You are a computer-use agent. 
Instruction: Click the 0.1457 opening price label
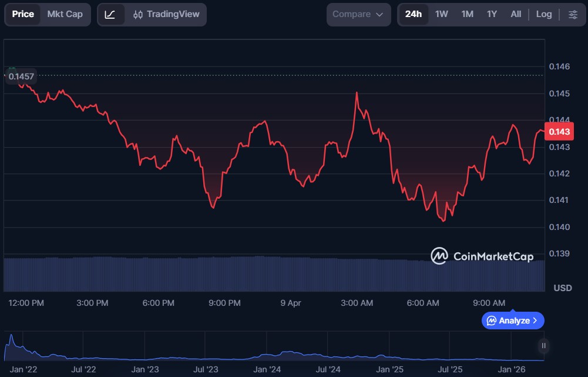(21, 76)
